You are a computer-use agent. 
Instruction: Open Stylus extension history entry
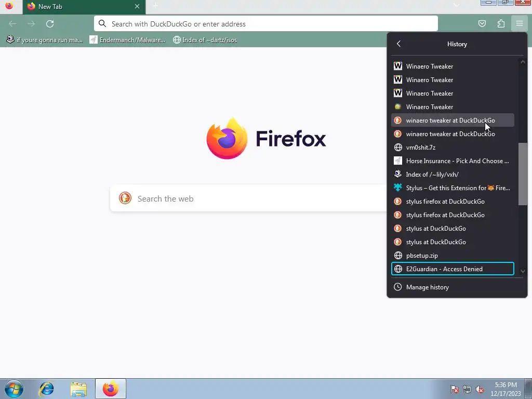[453, 188]
